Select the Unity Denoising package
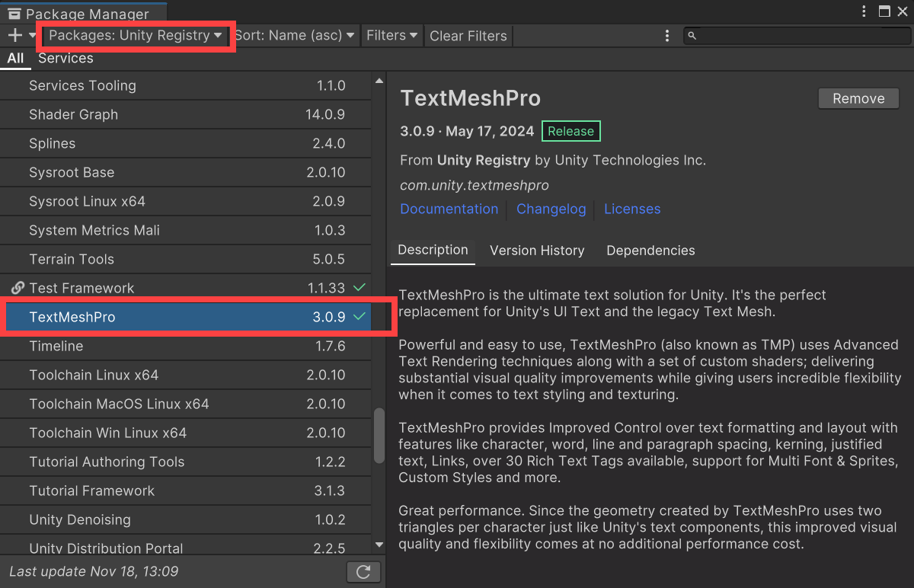 [x=186, y=520]
